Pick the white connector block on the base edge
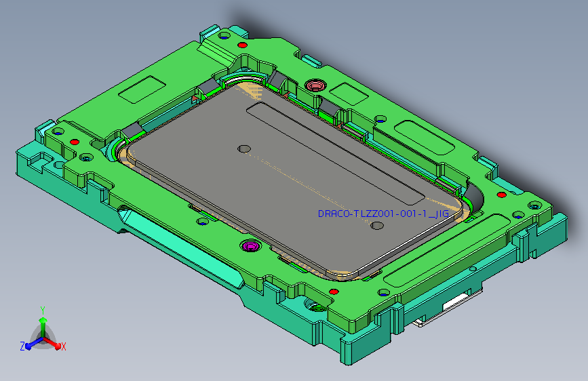This screenshot has width=588, height=381. click(456, 302)
